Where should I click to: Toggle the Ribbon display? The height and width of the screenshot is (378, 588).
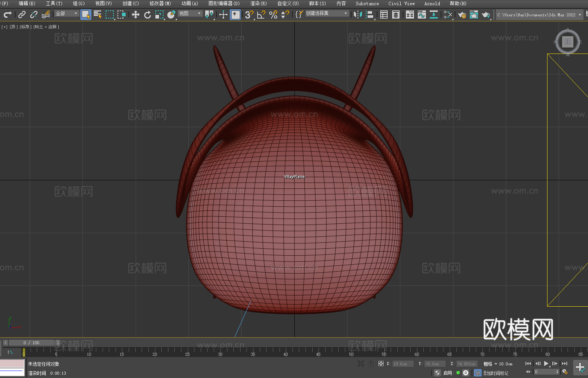pyautogui.click(x=410, y=15)
